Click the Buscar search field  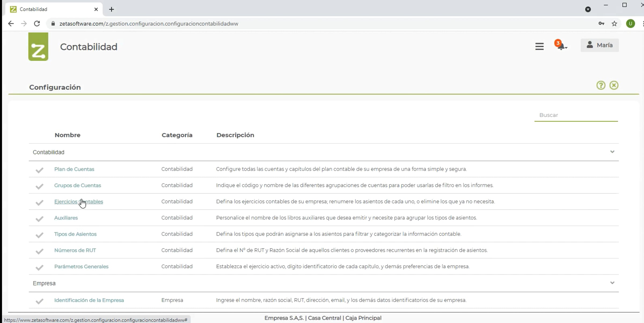coord(576,115)
